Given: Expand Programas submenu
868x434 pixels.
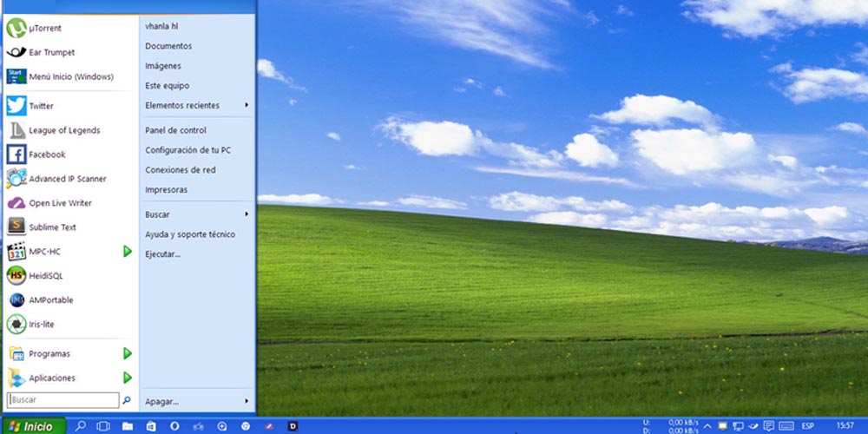Looking at the screenshot, I should coord(128,353).
